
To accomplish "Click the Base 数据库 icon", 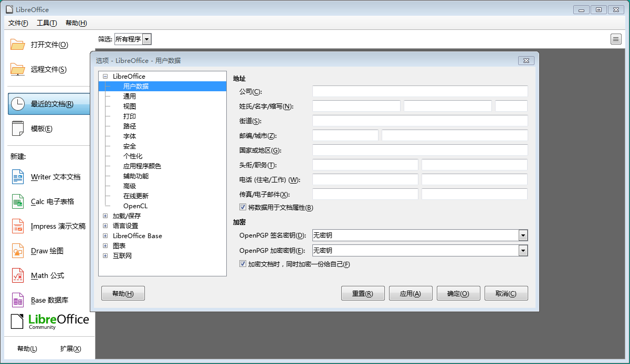I will [x=18, y=301].
